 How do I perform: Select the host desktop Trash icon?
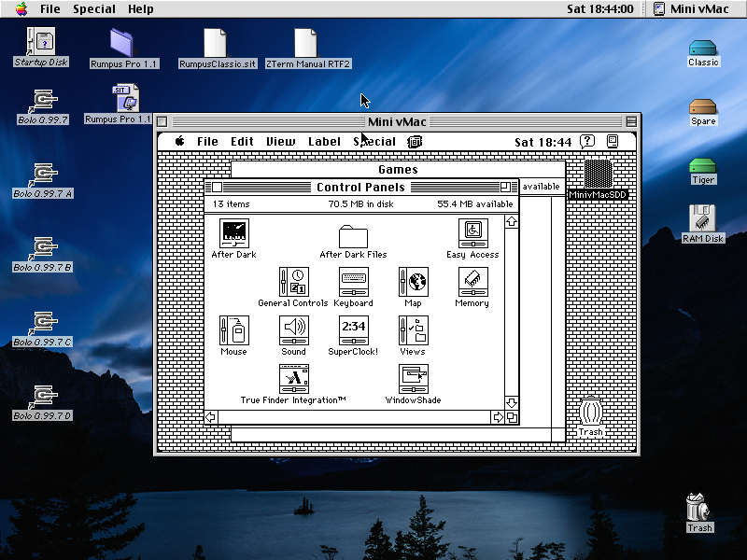point(698,507)
